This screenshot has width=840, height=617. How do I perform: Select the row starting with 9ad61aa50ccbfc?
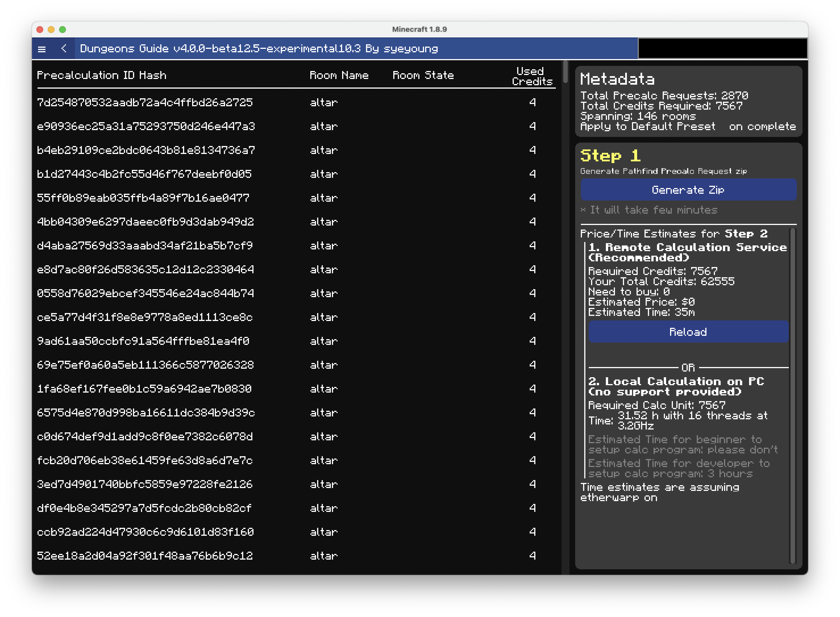261,341
